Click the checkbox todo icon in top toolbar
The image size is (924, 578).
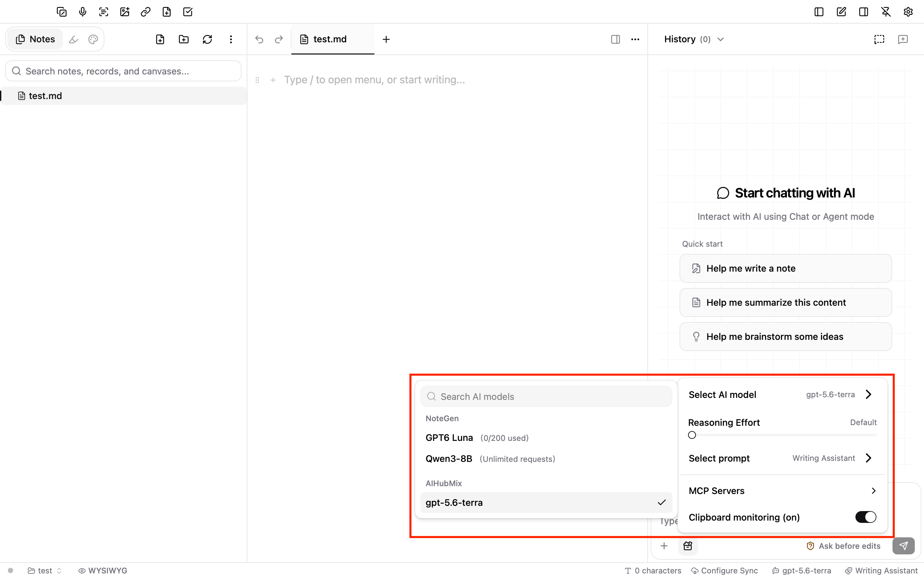coord(188,12)
